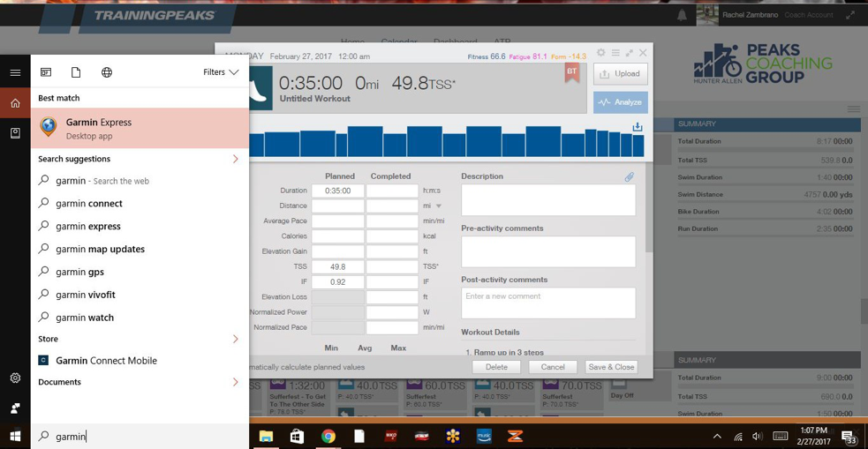Launch Zwift from the taskbar

pos(515,437)
